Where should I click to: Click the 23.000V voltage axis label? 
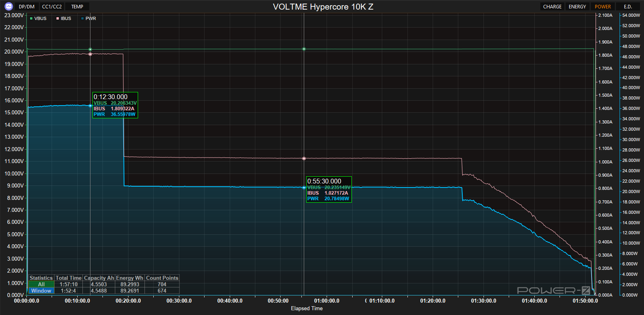point(14,15)
